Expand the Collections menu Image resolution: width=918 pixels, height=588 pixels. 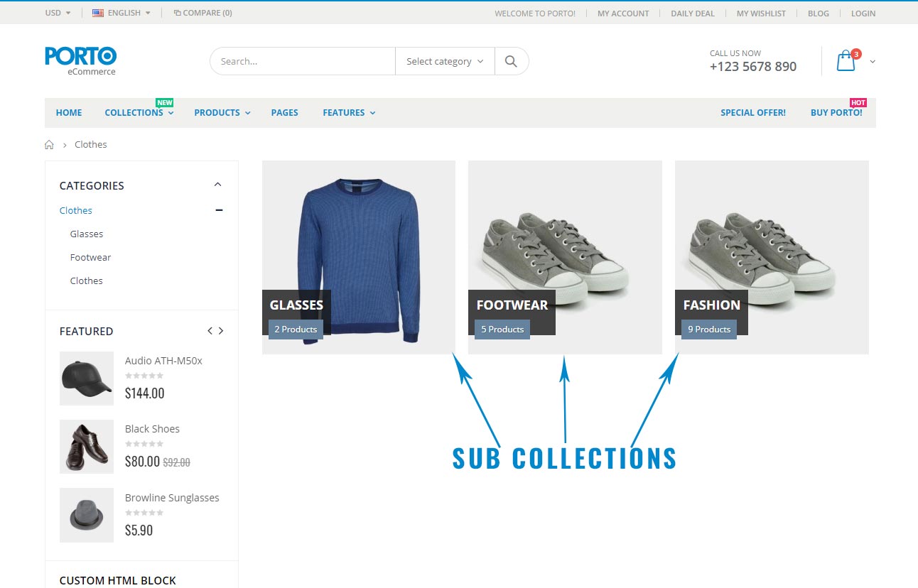[x=139, y=113]
